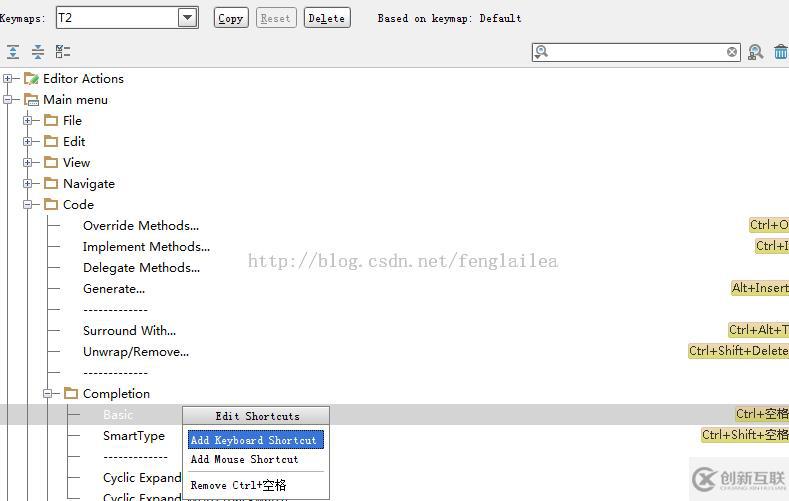Select the Unwrap/Remove... row
Screen dimensions: 789x501
tap(136, 352)
